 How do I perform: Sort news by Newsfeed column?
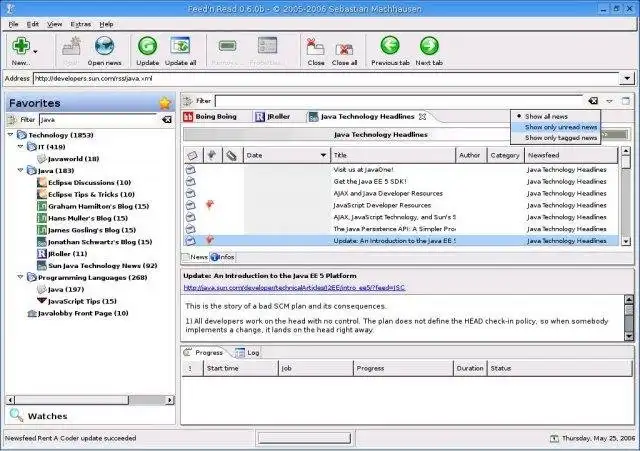(x=571, y=155)
